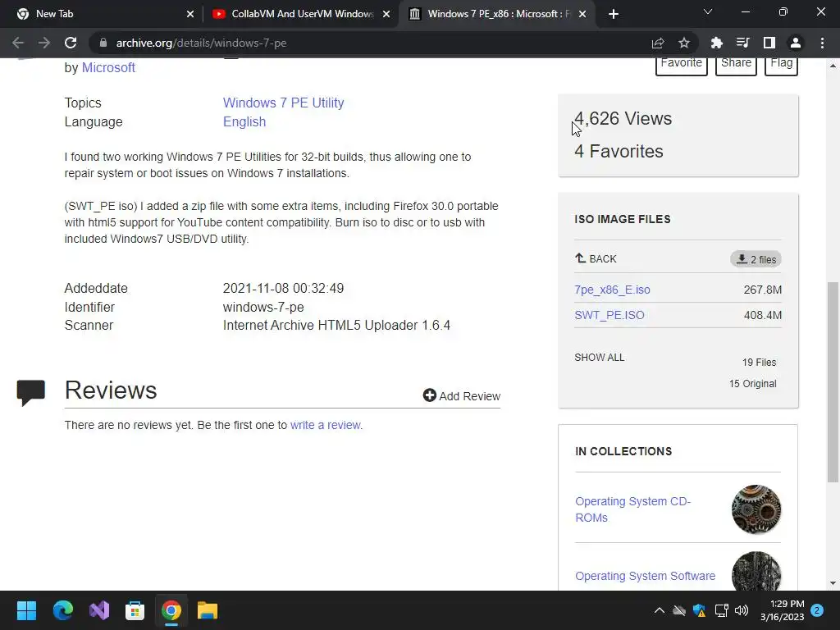Click Operating System CD-ROMs gears thumbnail
The image size is (840, 630).
tap(756, 509)
